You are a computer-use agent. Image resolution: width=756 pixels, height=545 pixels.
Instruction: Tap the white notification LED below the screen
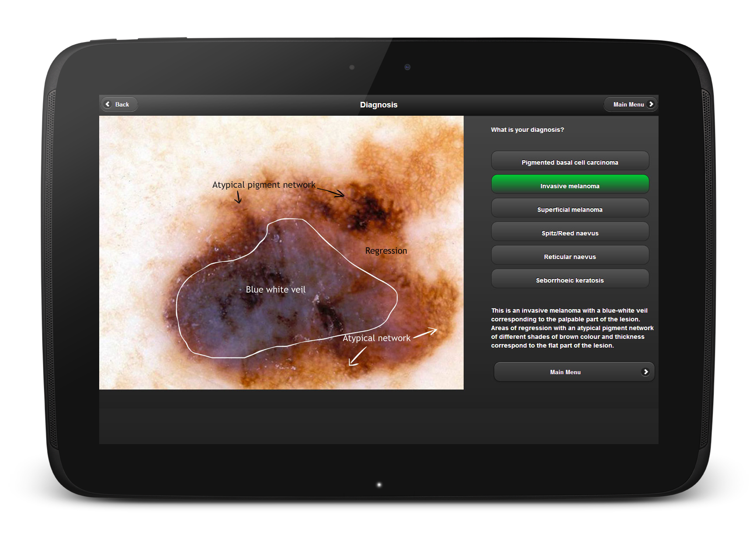coord(379,485)
